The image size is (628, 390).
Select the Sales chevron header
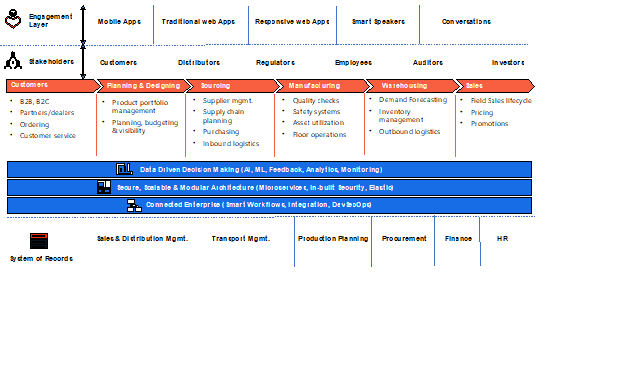[495, 86]
